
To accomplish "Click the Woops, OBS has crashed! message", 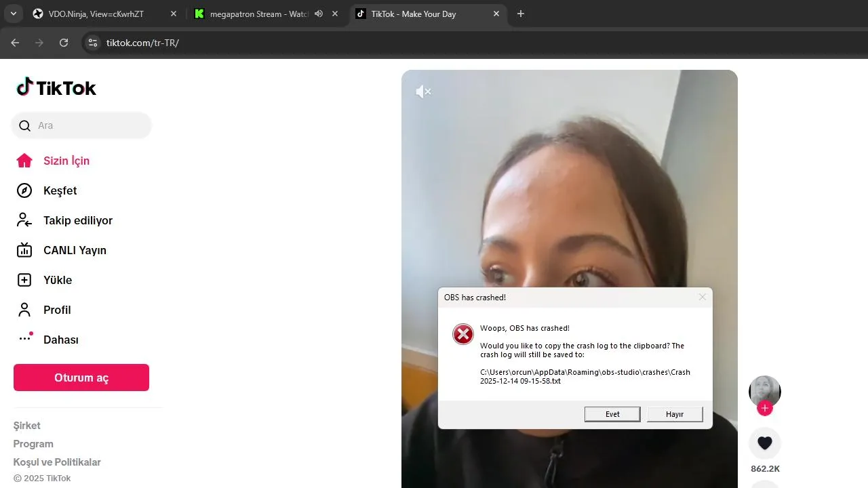I will (x=525, y=328).
